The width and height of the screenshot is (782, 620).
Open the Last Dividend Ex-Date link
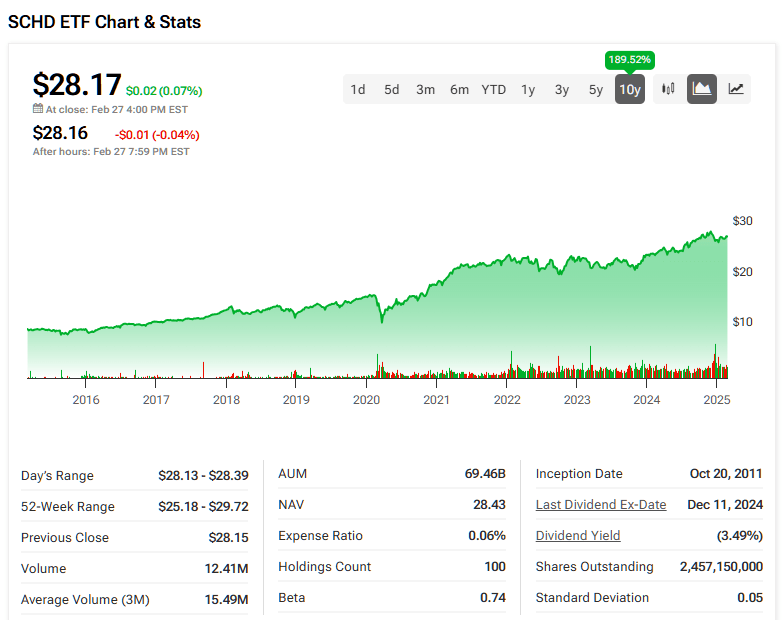[600, 504]
